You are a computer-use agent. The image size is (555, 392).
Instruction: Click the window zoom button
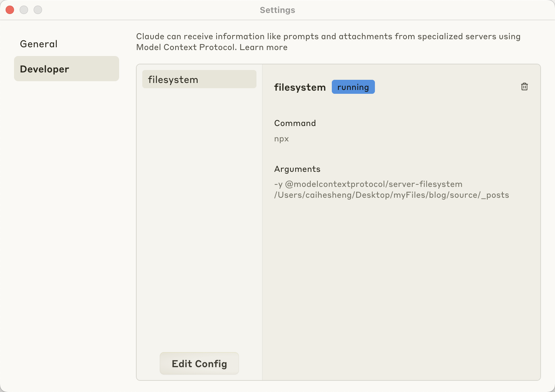tap(38, 10)
